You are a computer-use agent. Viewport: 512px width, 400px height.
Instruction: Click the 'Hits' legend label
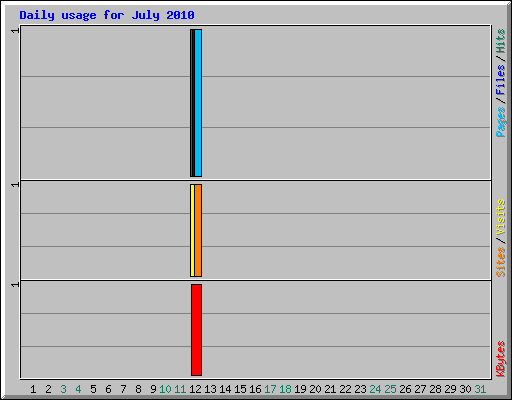pyautogui.click(x=500, y=41)
